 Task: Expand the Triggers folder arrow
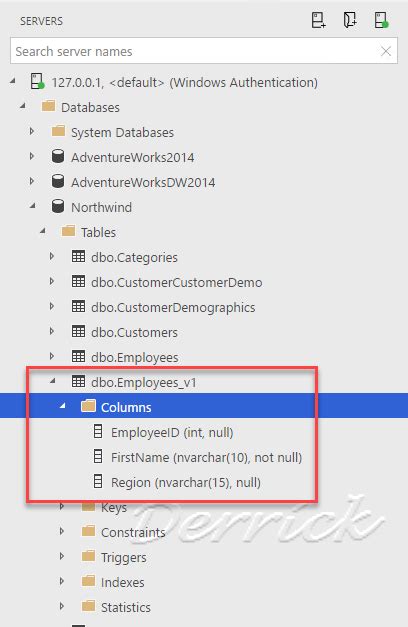point(62,556)
